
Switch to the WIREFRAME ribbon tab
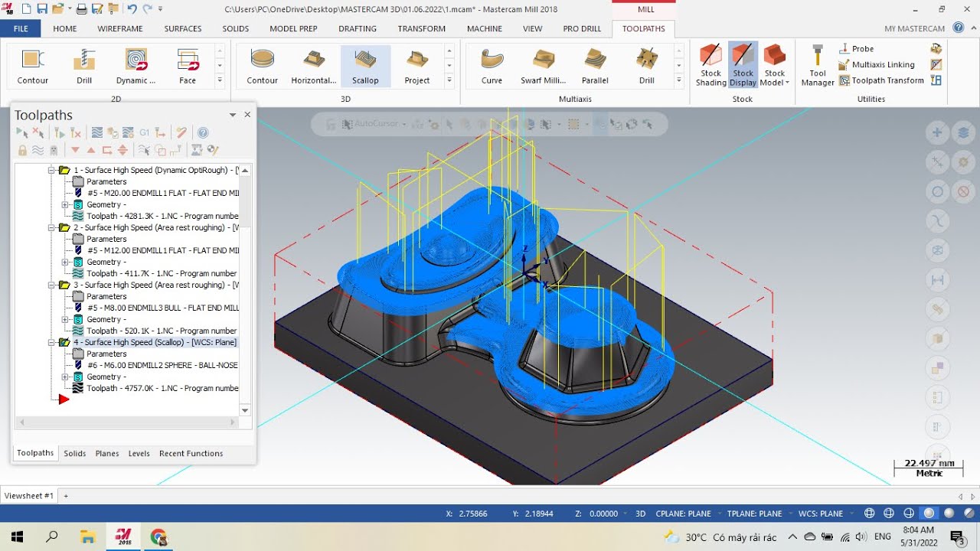[x=120, y=29]
